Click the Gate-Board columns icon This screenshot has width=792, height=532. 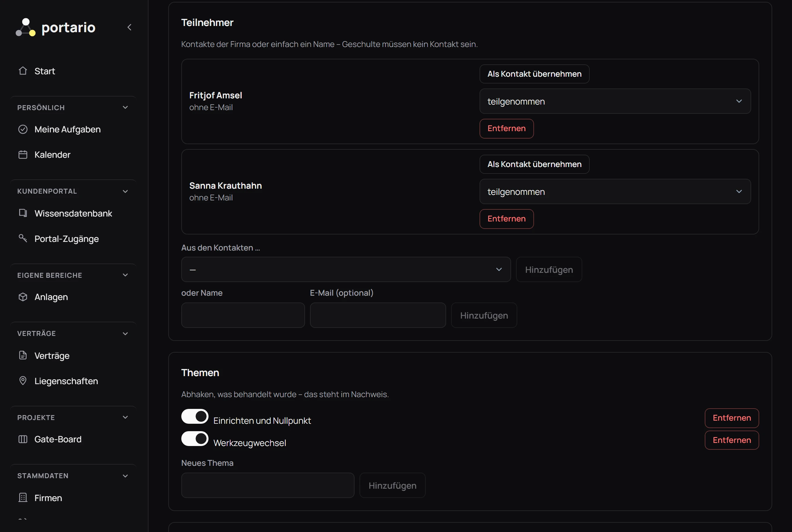click(23, 439)
